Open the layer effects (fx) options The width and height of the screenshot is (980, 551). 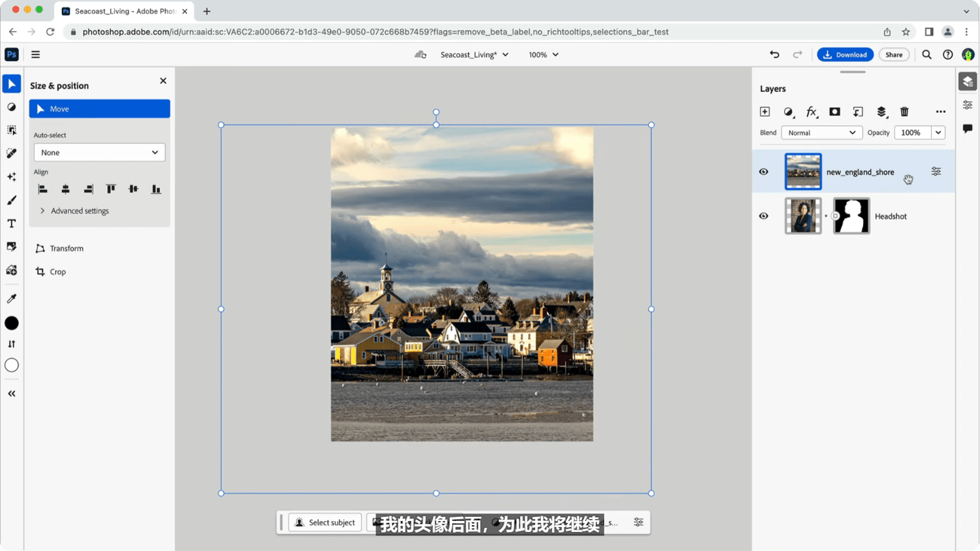pos(811,111)
